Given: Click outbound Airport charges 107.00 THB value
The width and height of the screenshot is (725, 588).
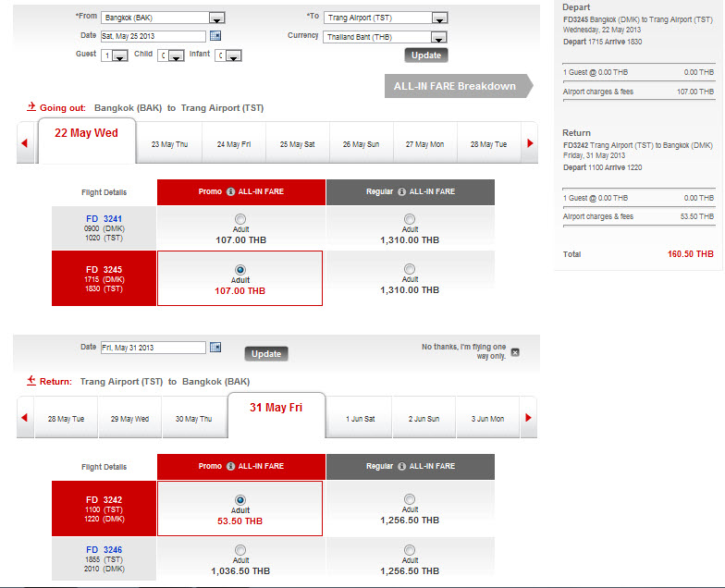Looking at the screenshot, I should coord(695,92).
